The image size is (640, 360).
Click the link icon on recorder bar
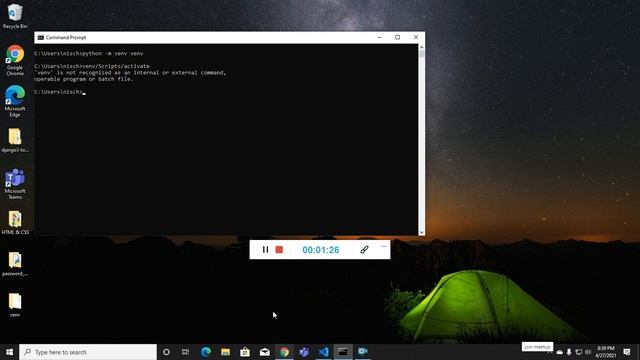364,249
